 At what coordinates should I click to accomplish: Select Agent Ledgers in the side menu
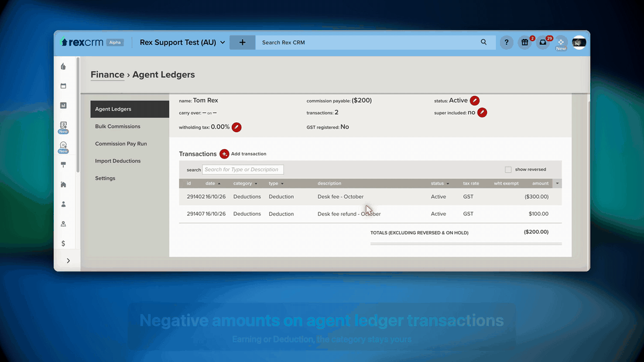(130, 109)
